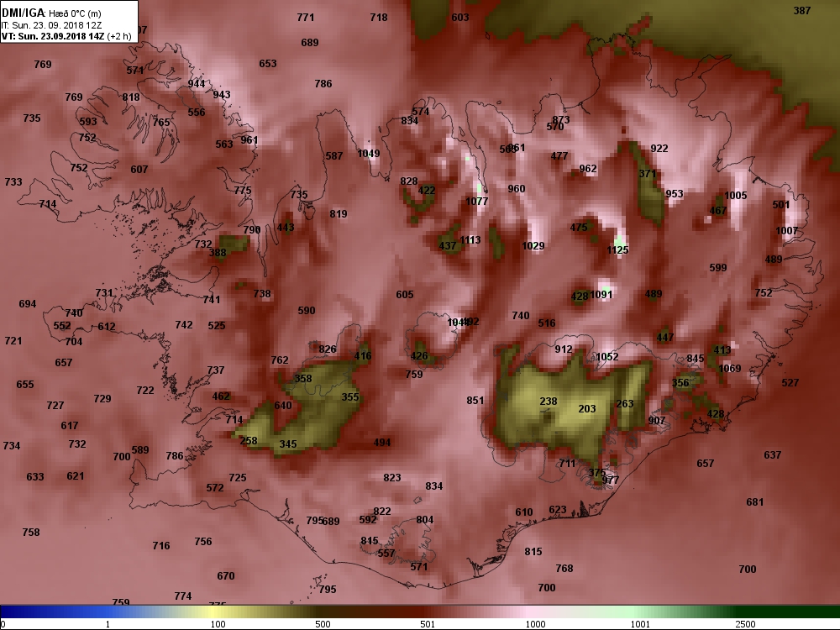The width and height of the screenshot is (840, 630).
Task: Click the 960 value on the map
Action: [517, 188]
